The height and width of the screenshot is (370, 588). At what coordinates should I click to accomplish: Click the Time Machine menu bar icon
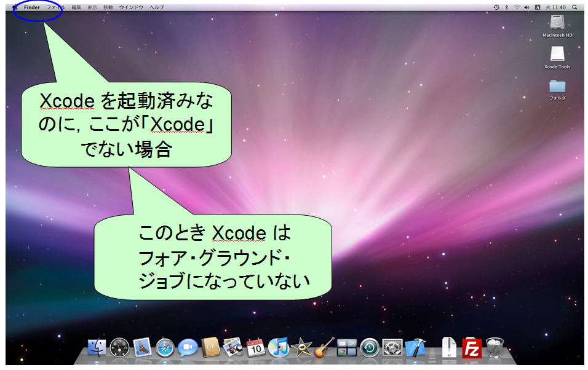point(496,7)
